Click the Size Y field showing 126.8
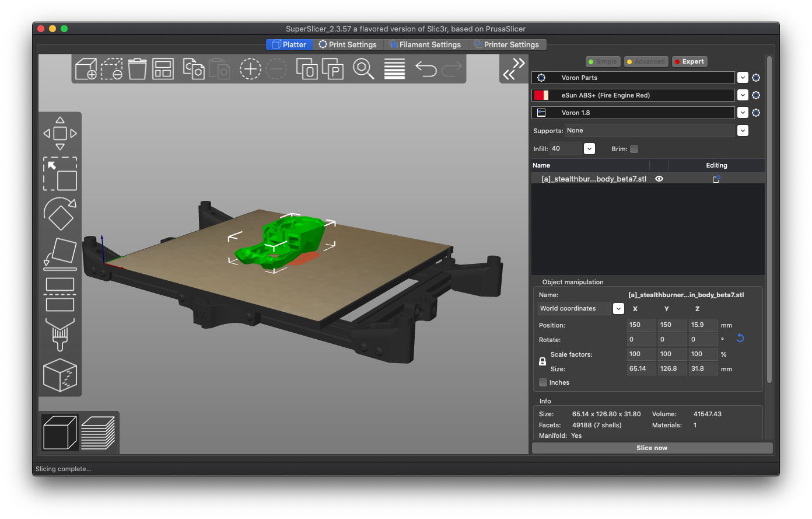This screenshot has height=519, width=812. (x=672, y=368)
